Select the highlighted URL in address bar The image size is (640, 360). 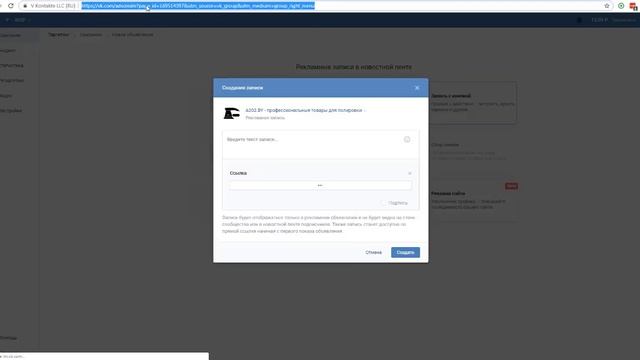[198, 6]
